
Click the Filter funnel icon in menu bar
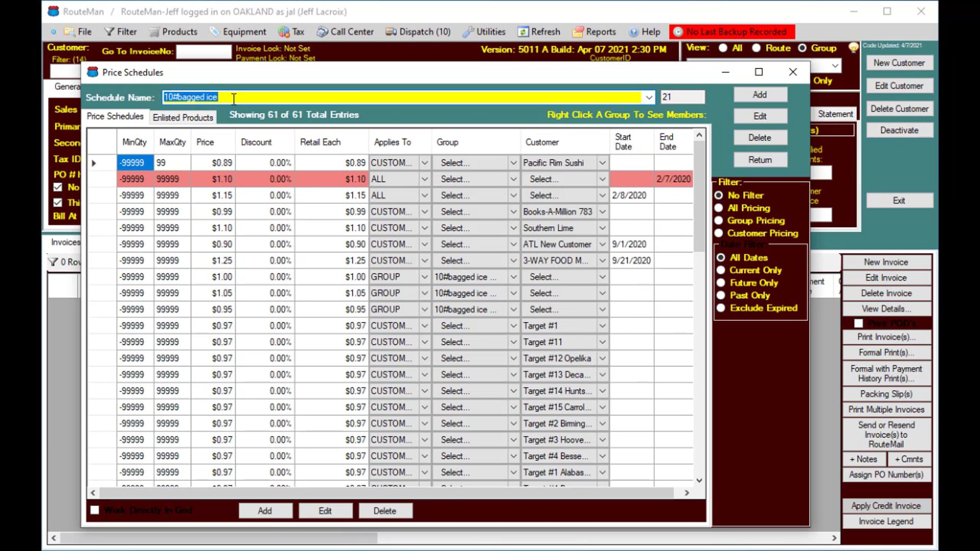pos(109,32)
